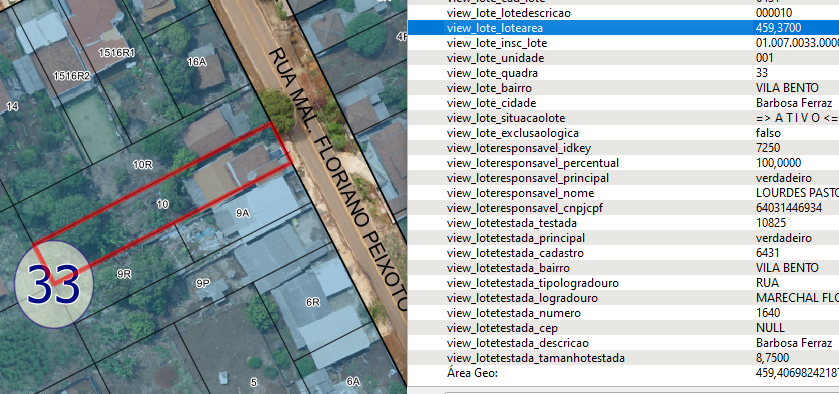Viewport: 839px width, 394px height.
Task: Select lot 9A on the map
Action: click(243, 213)
